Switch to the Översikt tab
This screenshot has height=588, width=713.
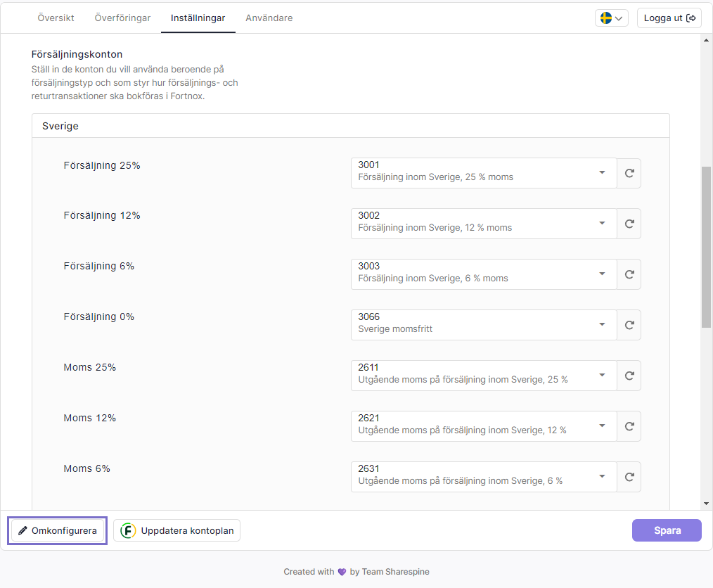tap(56, 18)
